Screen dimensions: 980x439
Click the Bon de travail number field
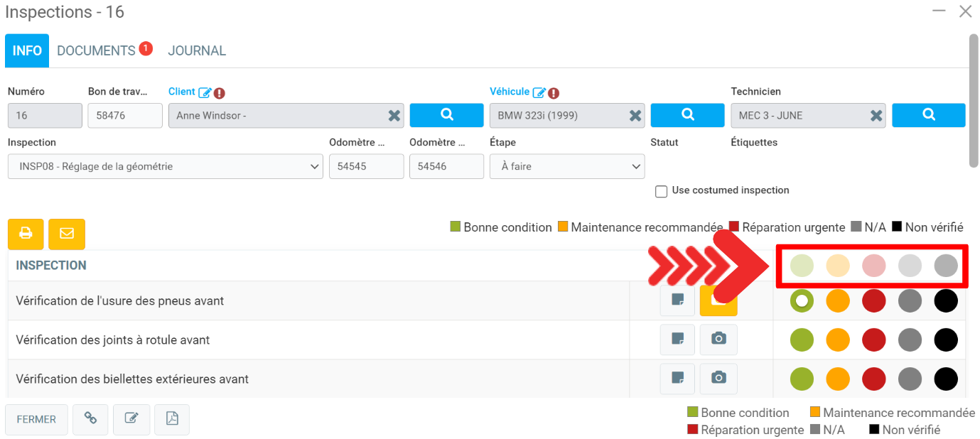point(125,116)
